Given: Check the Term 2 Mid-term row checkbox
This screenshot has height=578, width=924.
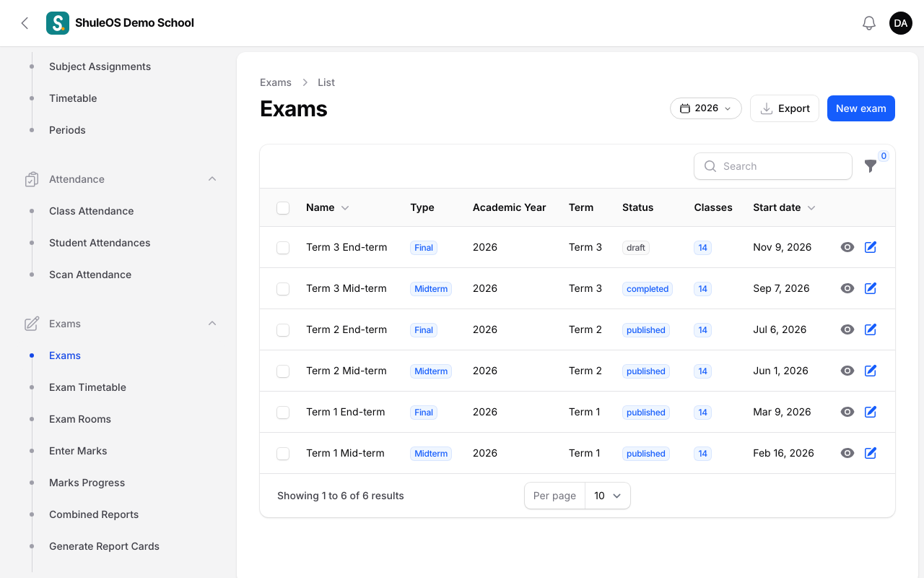Looking at the screenshot, I should pos(283,371).
